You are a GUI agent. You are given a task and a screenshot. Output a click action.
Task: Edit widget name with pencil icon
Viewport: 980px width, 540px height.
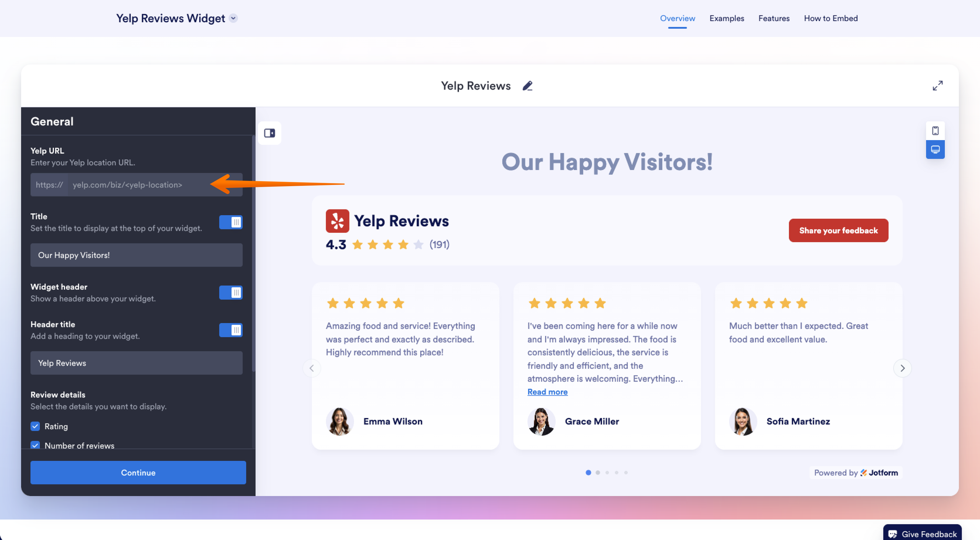(528, 86)
